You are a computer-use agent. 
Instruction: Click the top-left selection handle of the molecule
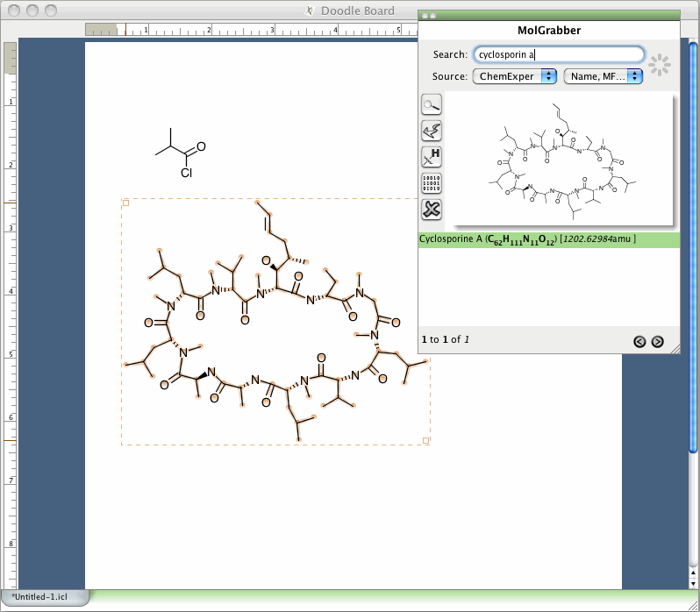(125, 203)
